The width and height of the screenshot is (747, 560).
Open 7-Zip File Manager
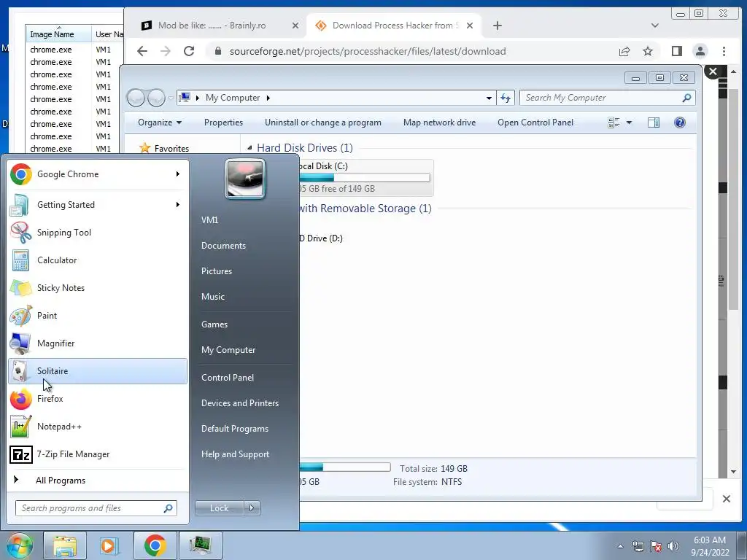tap(98, 454)
